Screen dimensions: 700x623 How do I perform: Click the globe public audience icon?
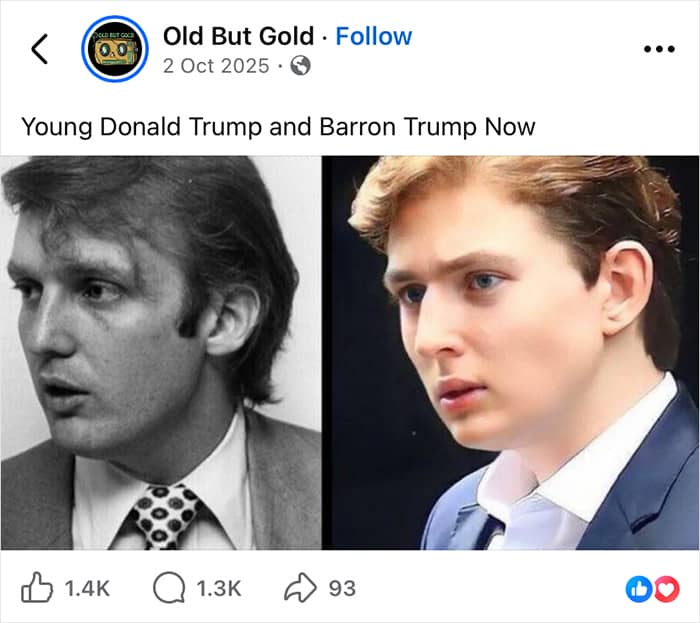click(x=299, y=66)
